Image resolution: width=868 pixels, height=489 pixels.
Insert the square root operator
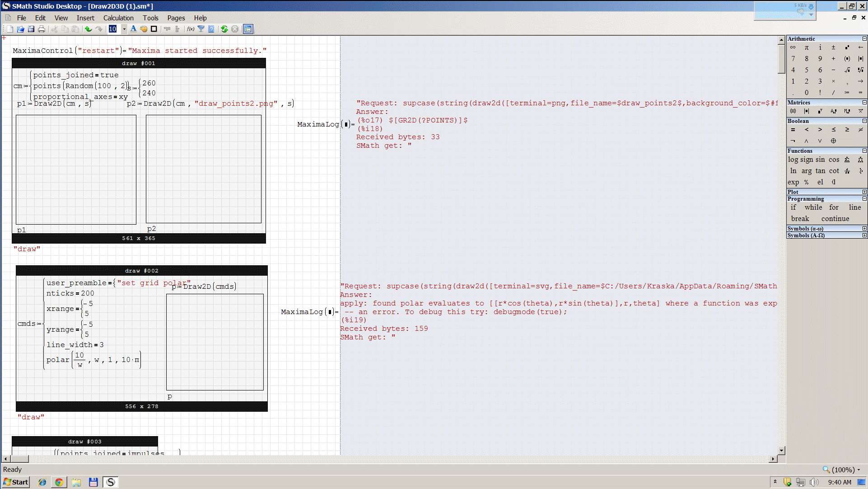pyautogui.click(x=847, y=70)
